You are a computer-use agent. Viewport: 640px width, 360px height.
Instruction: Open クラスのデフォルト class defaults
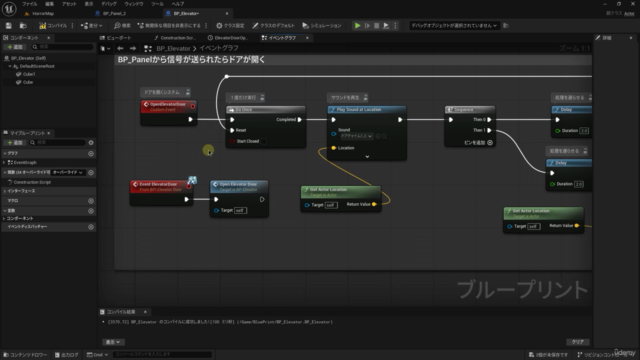(273, 26)
